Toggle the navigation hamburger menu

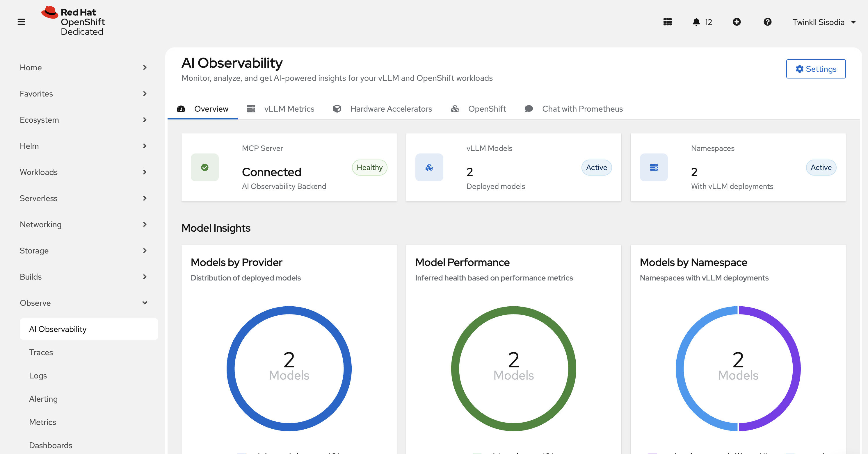coord(21,22)
